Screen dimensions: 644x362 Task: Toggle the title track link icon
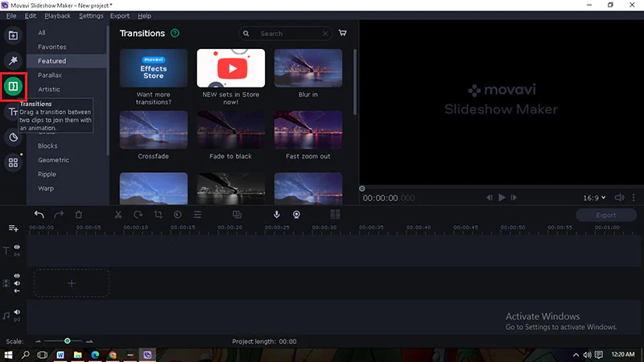(17, 254)
